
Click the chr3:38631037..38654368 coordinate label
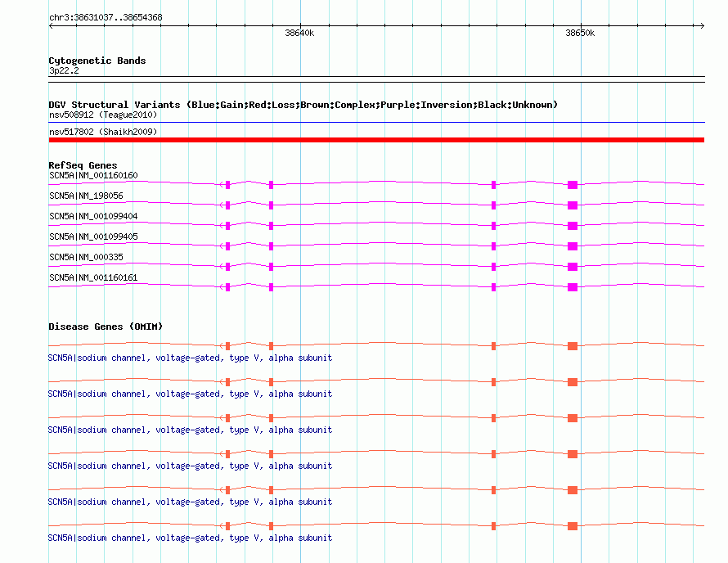(x=106, y=17)
